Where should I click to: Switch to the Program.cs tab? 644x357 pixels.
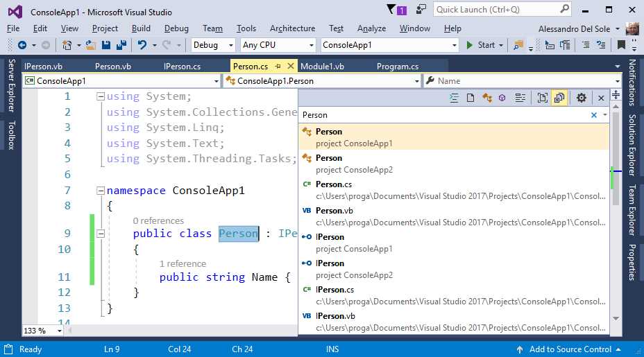tap(398, 67)
